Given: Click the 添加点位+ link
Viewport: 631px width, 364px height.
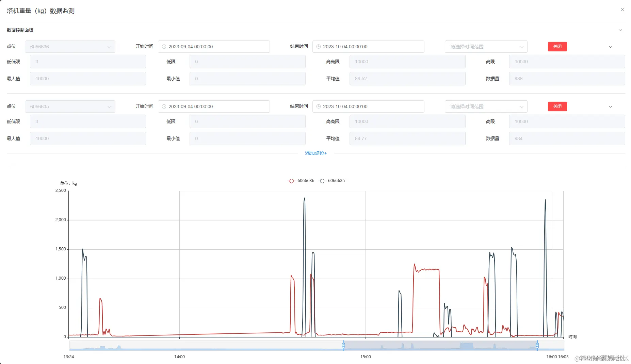Looking at the screenshot, I should [316, 153].
